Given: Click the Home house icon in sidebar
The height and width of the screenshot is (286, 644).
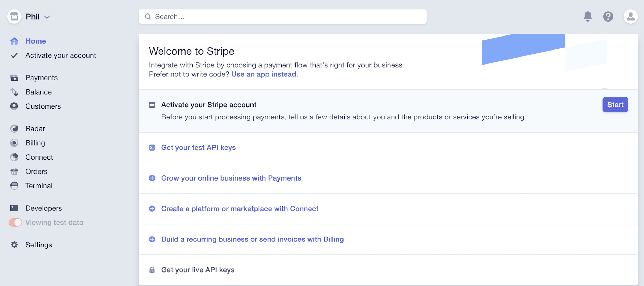Looking at the screenshot, I should pos(14,41).
